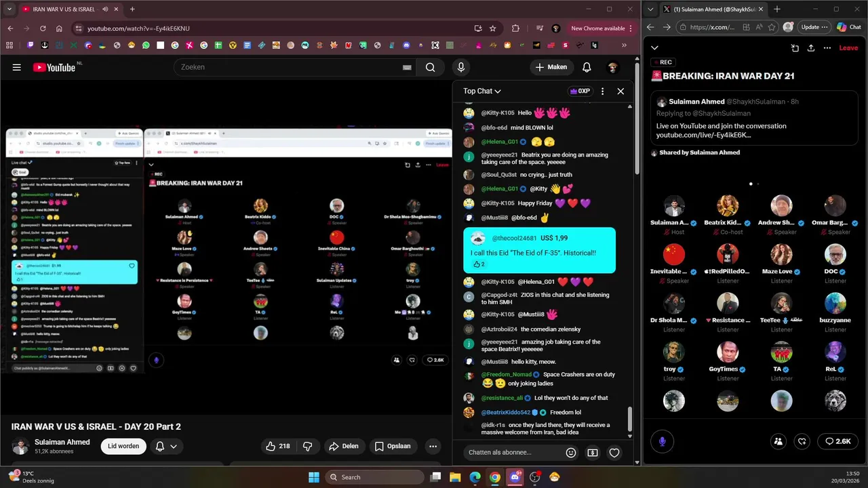The image size is (868, 488).
Task: Open the Windows Start button
Action: (314, 477)
